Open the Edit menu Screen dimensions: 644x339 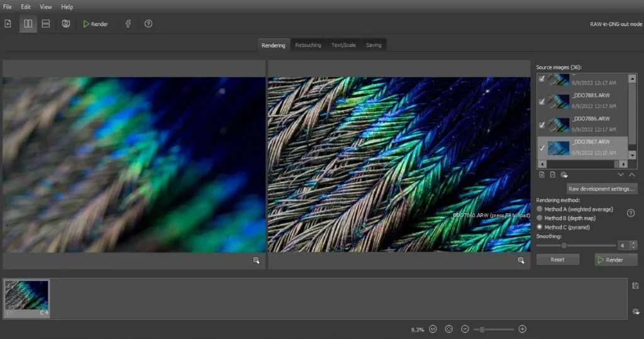[x=25, y=7]
